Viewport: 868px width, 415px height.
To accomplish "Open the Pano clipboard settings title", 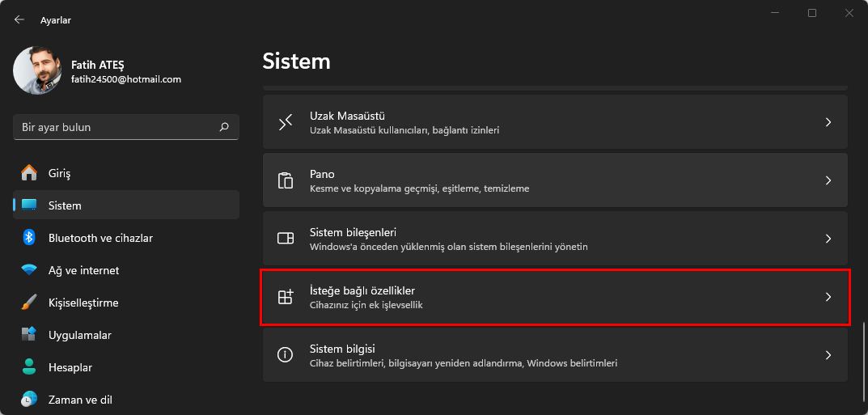I will (x=322, y=174).
